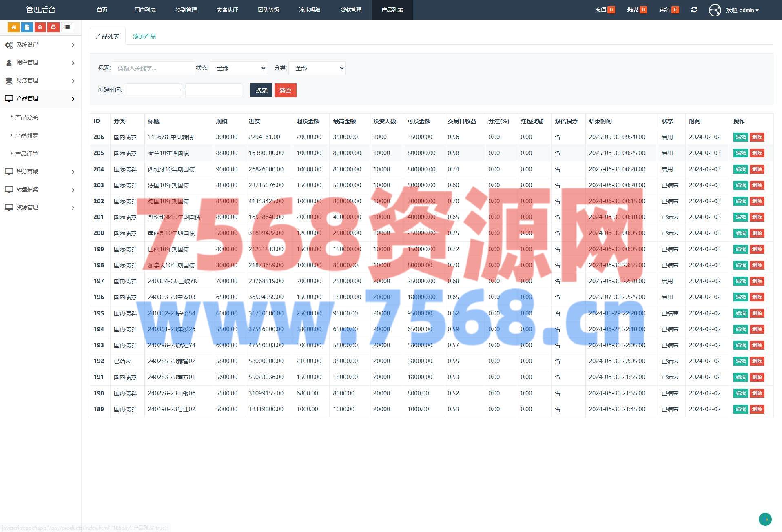Click the orange home icon button
The height and width of the screenshot is (532, 782).
[x=13, y=27]
